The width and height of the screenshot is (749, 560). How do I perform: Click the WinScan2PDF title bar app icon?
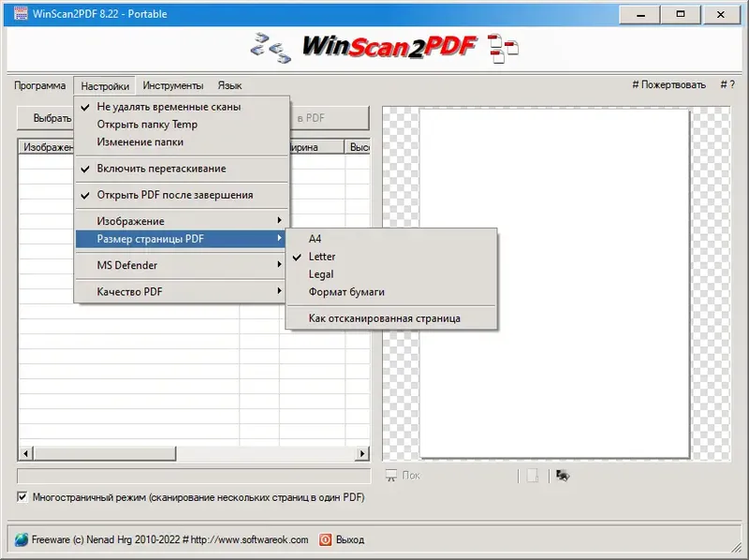pos(21,13)
